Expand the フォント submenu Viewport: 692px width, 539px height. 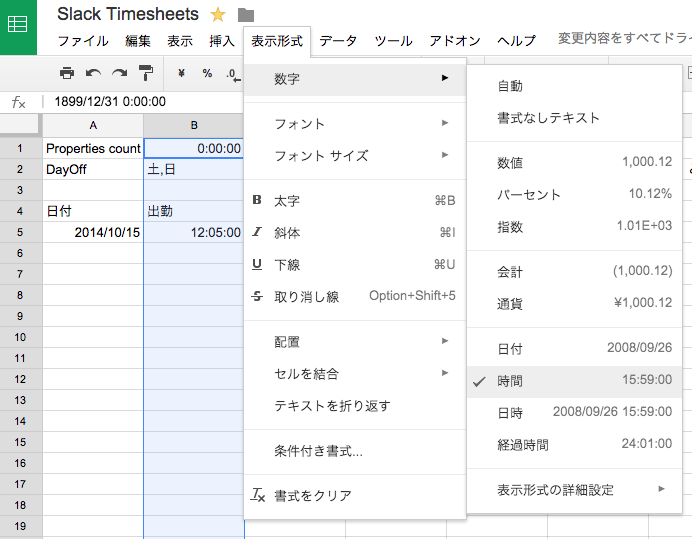click(355, 124)
